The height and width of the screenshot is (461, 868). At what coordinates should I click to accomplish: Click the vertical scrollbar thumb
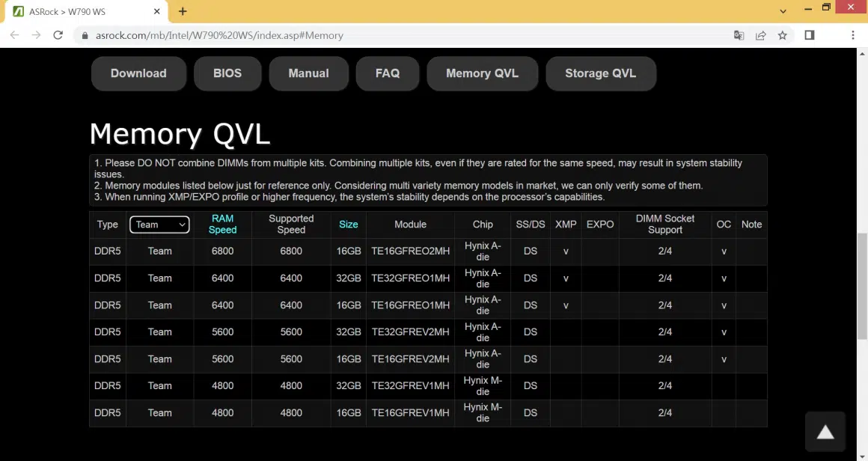862,286
